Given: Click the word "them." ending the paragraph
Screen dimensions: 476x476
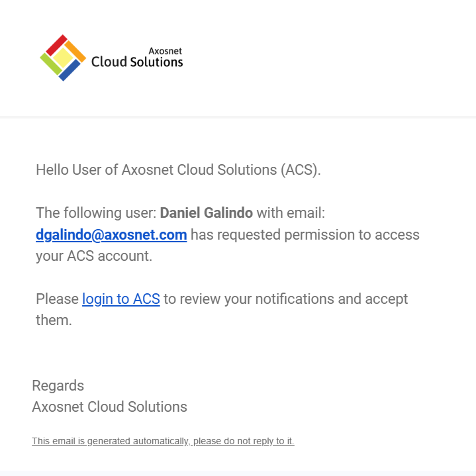Looking at the screenshot, I should (x=53, y=320).
